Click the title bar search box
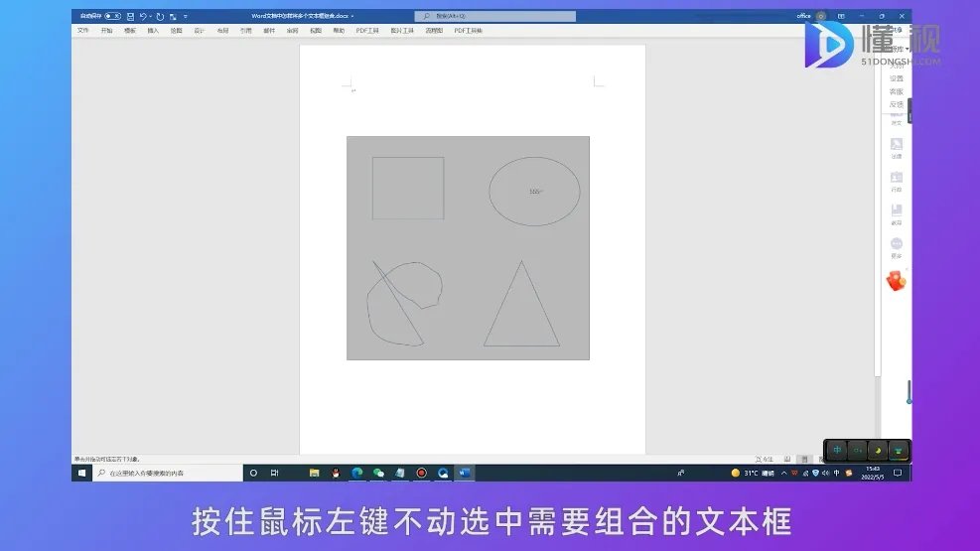This screenshot has width=980, height=551. click(x=495, y=16)
